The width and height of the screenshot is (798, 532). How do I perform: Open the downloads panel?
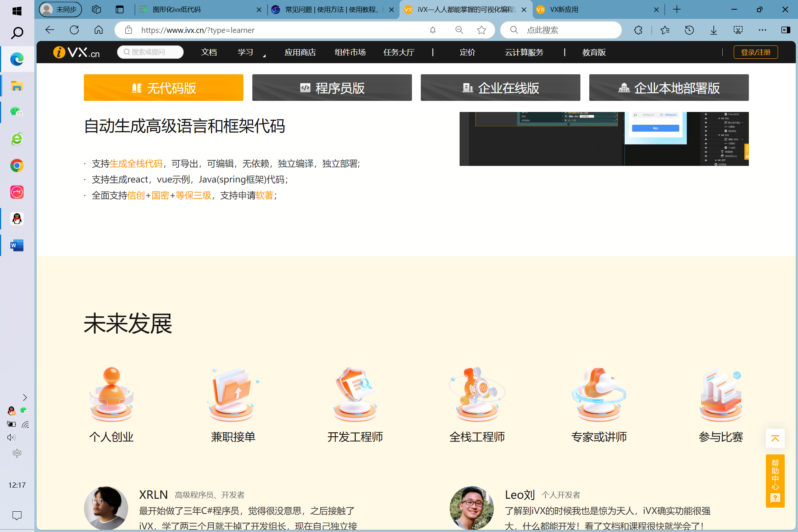point(714,30)
